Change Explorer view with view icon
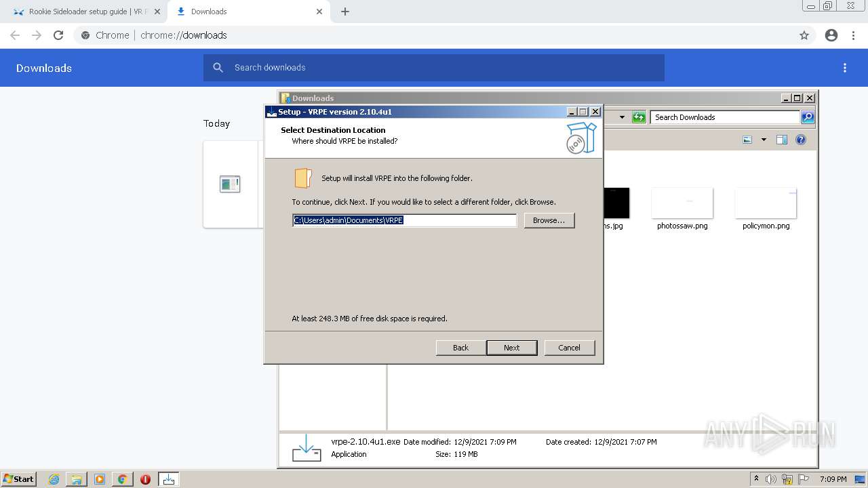Viewport: 868px width, 488px height. tap(747, 140)
